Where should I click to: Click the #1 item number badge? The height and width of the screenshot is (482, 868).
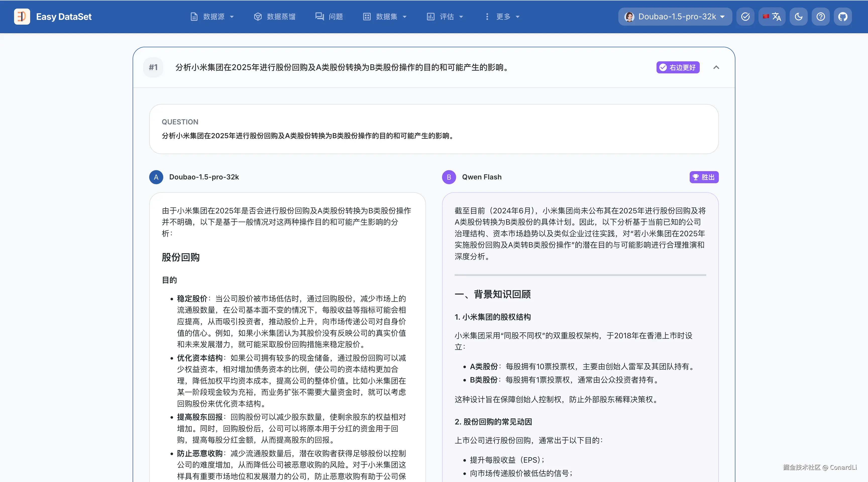pyautogui.click(x=153, y=67)
